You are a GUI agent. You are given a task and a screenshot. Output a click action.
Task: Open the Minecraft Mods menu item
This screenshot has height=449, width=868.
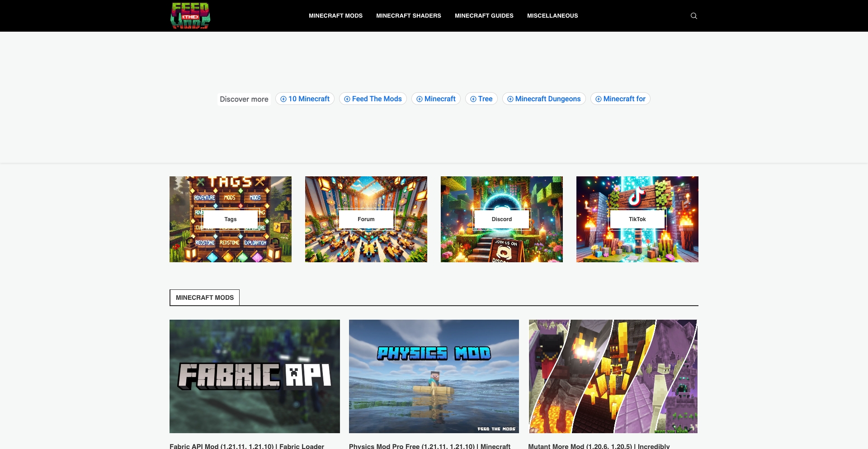click(x=335, y=15)
